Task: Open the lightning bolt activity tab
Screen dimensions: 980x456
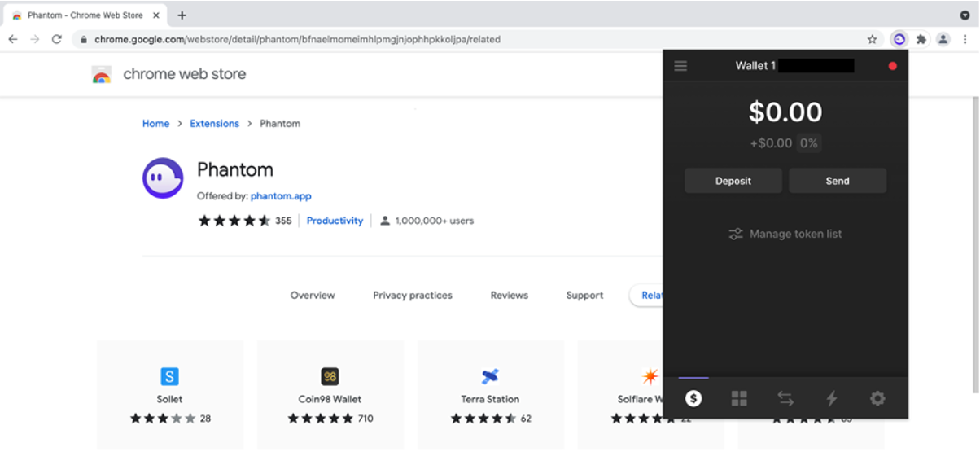Action: (831, 398)
